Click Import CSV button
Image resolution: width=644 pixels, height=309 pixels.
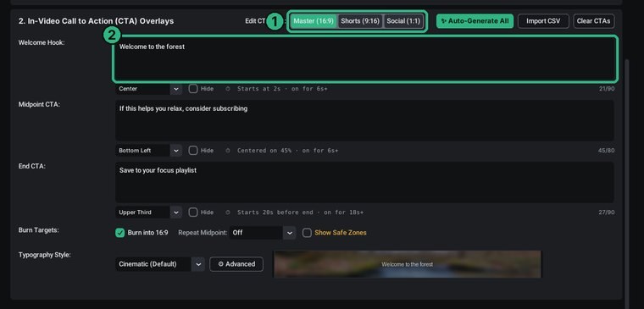[x=543, y=21]
